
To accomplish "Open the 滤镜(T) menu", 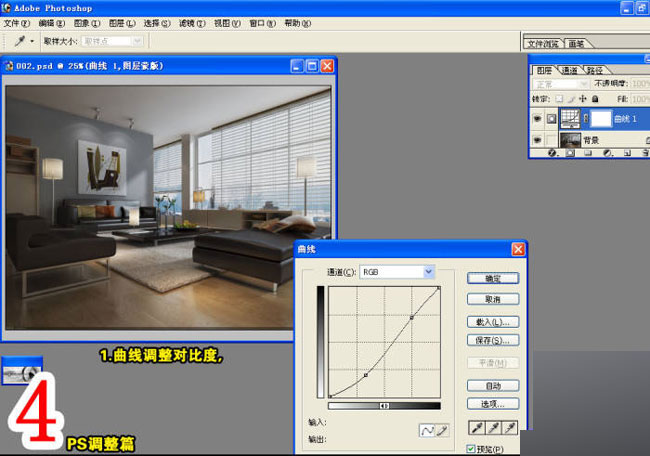I will [192, 23].
